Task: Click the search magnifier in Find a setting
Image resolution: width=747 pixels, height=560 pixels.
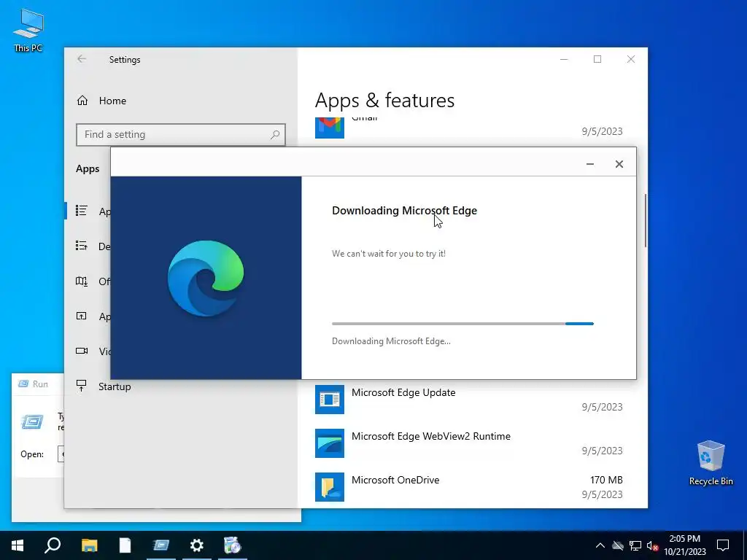Action: (x=275, y=135)
